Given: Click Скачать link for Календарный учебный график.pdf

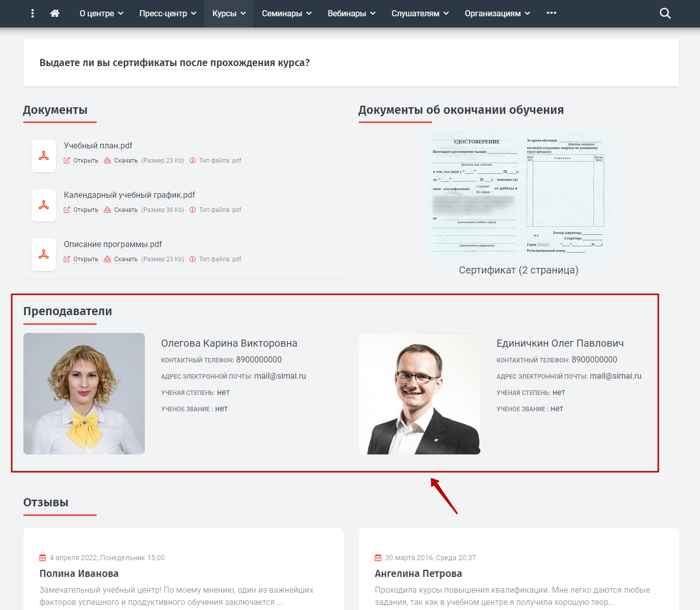Looking at the screenshot, I should 121,210.
